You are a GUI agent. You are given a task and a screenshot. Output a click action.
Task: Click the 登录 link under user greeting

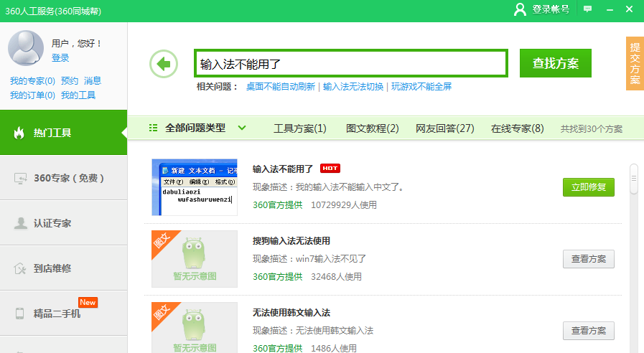[60, 58]
